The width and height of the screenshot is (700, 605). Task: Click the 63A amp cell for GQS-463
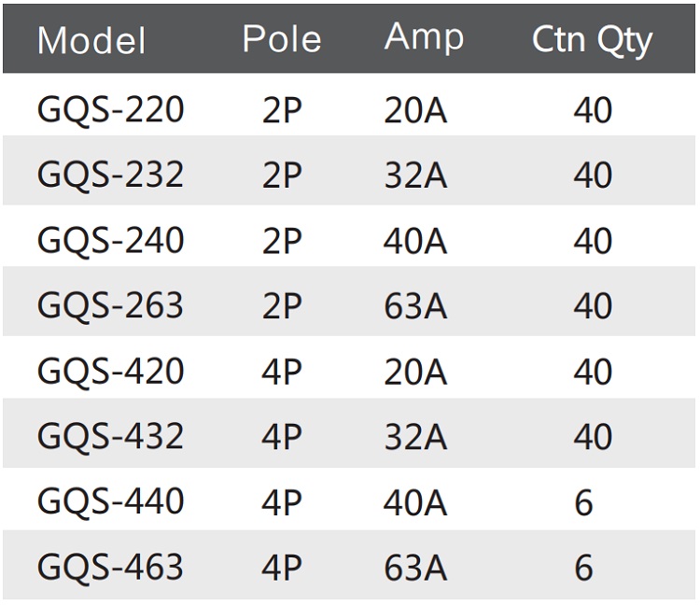point(415,569)
